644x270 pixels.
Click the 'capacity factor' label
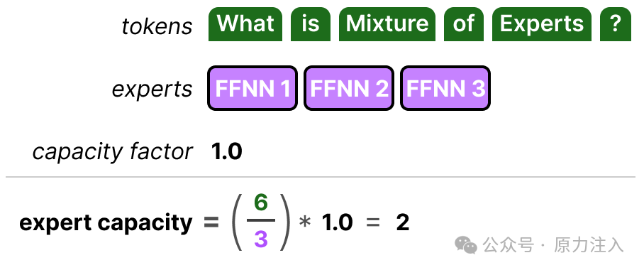click(113, 152)
